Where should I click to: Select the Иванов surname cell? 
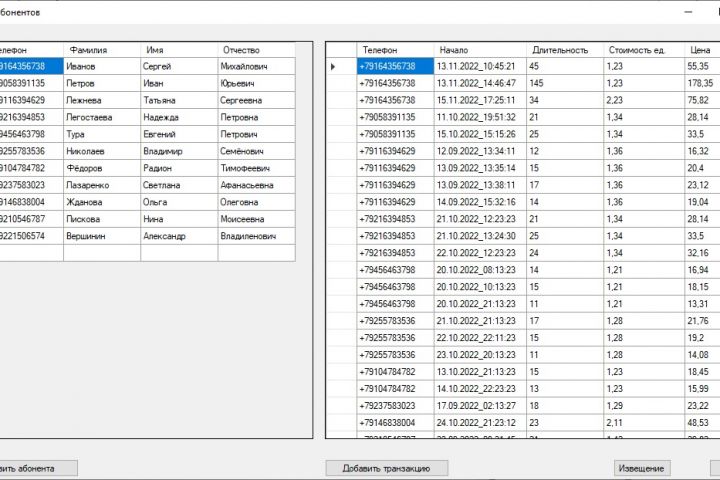[x=102, y=66]
